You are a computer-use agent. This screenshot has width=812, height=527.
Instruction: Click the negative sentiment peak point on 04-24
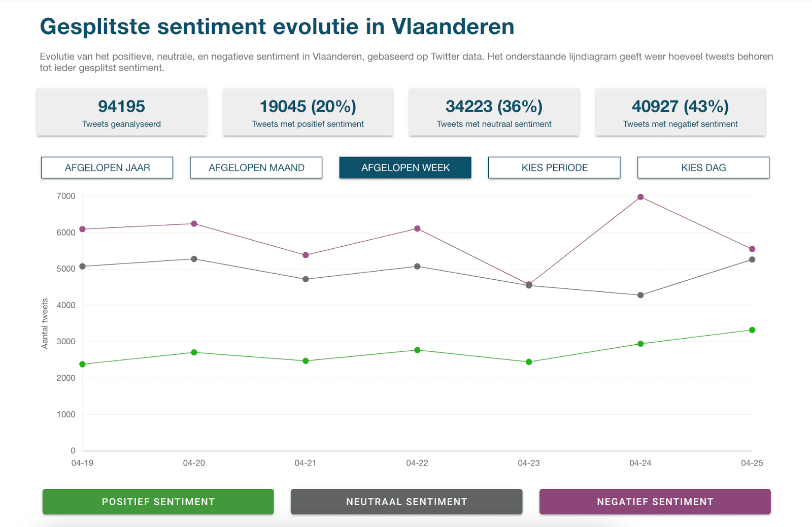tap(640, 197)
